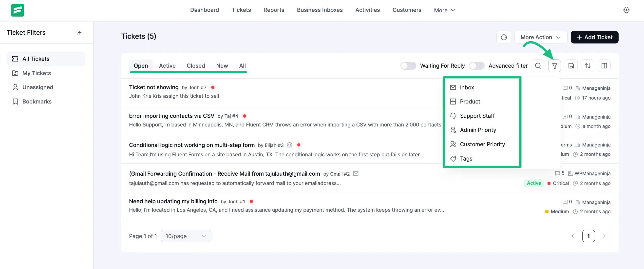Enable the Advanced filter toggle
Screen dimensions: 644x269
476,65
